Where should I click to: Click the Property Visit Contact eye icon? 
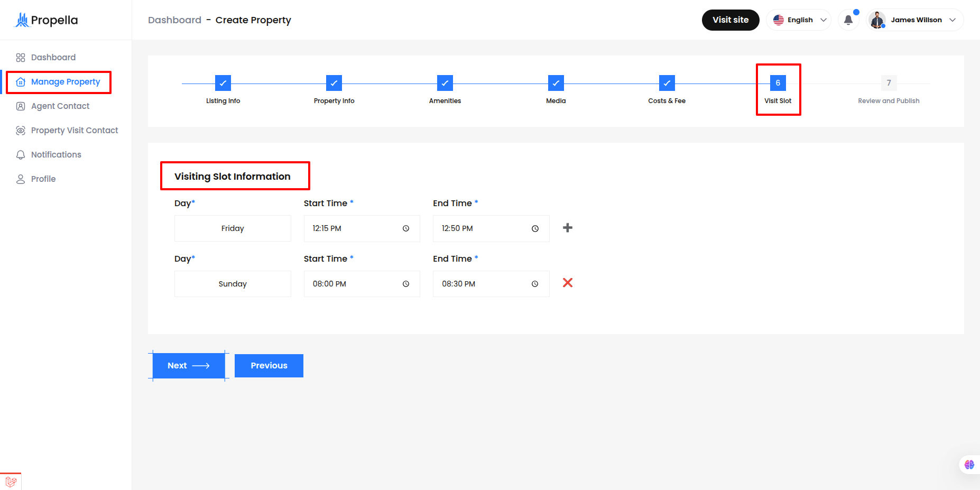click(x=21, y=131)
